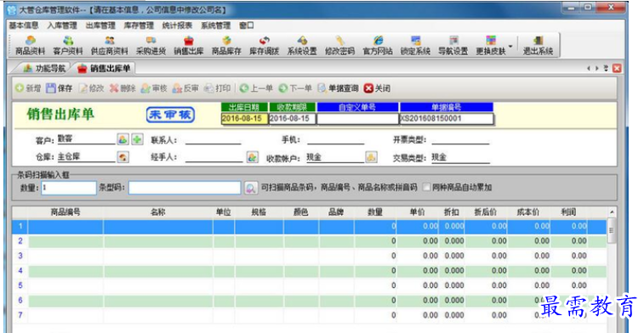Click the 收款期限 date field
Screen dimensions: 644x333
pyautogui.click(x=292, y=119)
